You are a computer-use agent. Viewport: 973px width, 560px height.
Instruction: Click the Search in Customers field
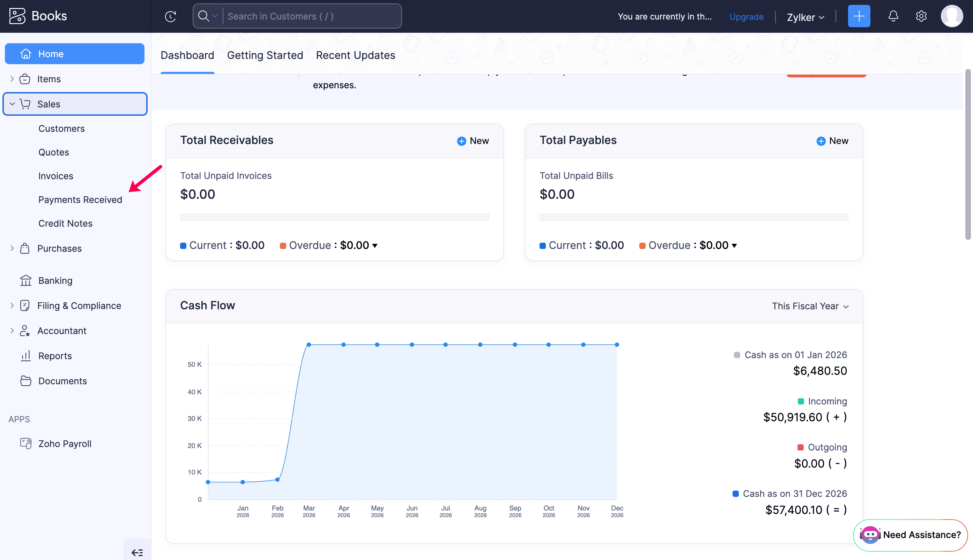point(312,16)
